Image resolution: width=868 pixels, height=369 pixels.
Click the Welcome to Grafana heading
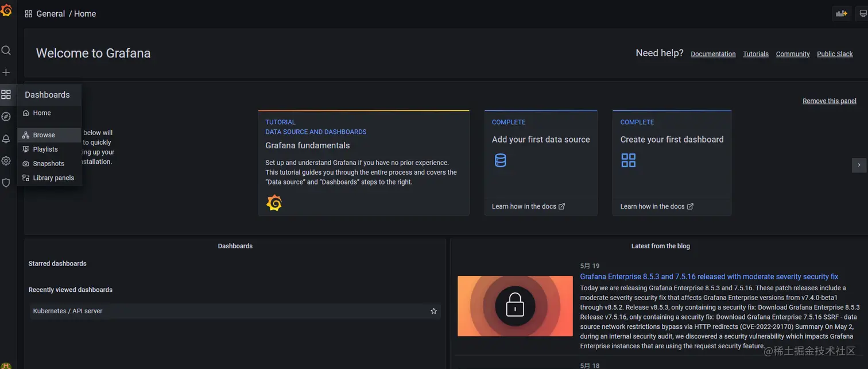93,53
